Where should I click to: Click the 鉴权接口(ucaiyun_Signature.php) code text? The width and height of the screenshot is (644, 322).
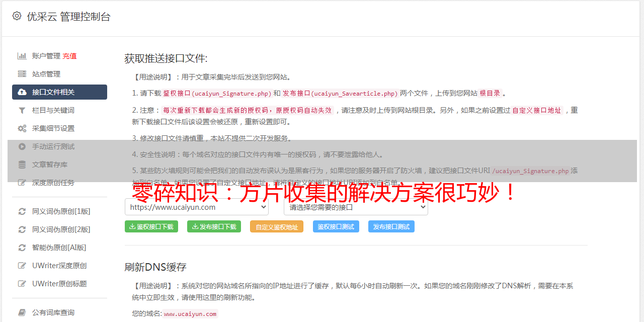pos(217,93)
